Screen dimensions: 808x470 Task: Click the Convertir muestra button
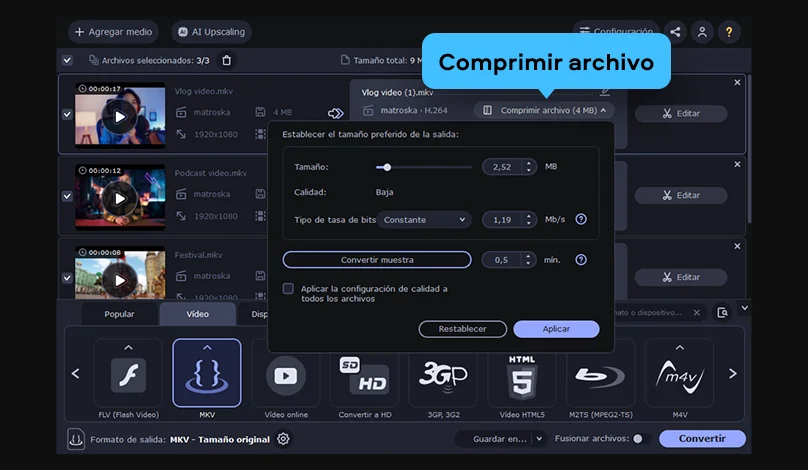click(377, 260)
